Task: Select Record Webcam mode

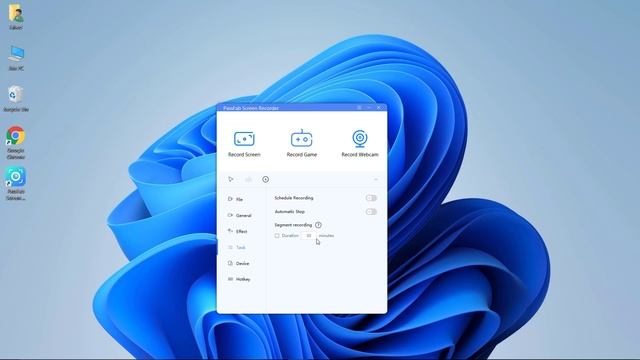Action: [360, 143]
